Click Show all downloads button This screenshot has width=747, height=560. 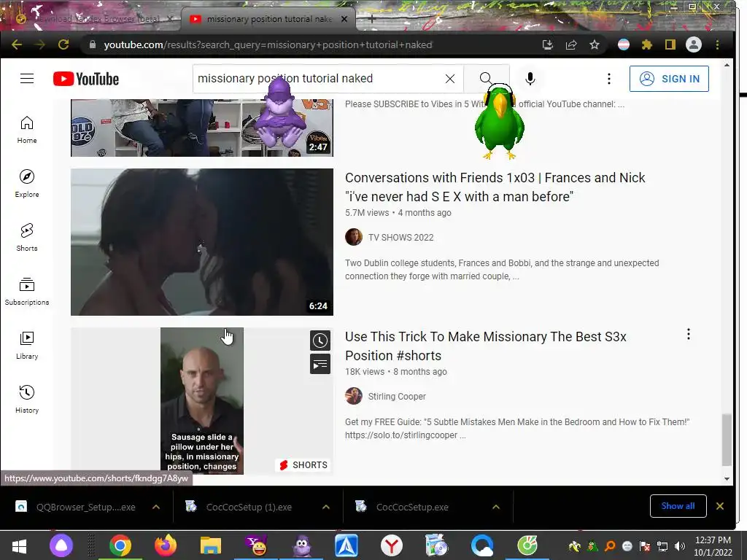tap(678, 506)
